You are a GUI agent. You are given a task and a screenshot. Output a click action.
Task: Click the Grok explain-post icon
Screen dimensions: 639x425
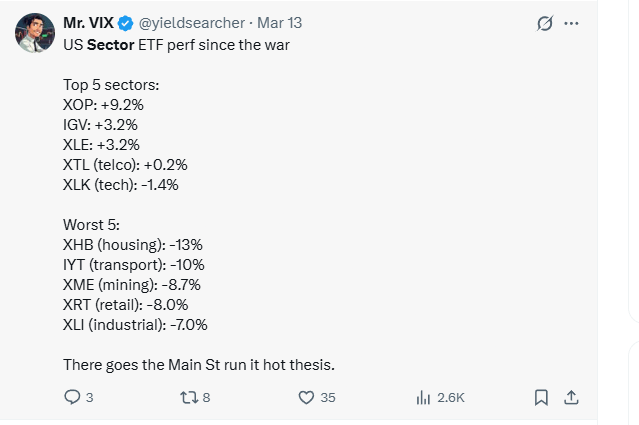(546, 23)
